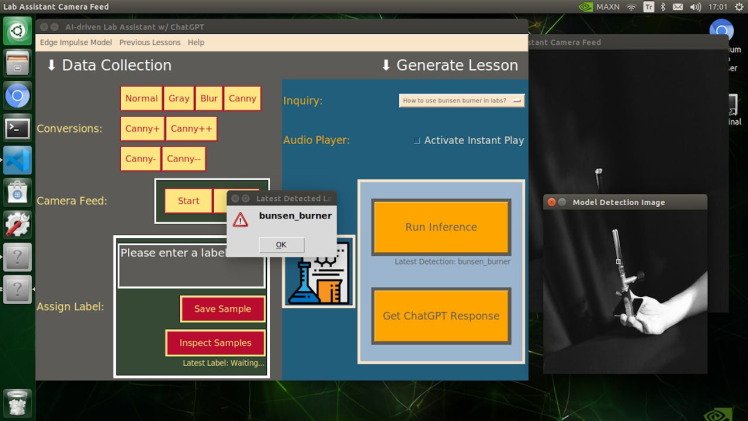Confirm the bunsen_burner dialog with OK
This screenshot has width=748, height=421.
tap(281, 245)
